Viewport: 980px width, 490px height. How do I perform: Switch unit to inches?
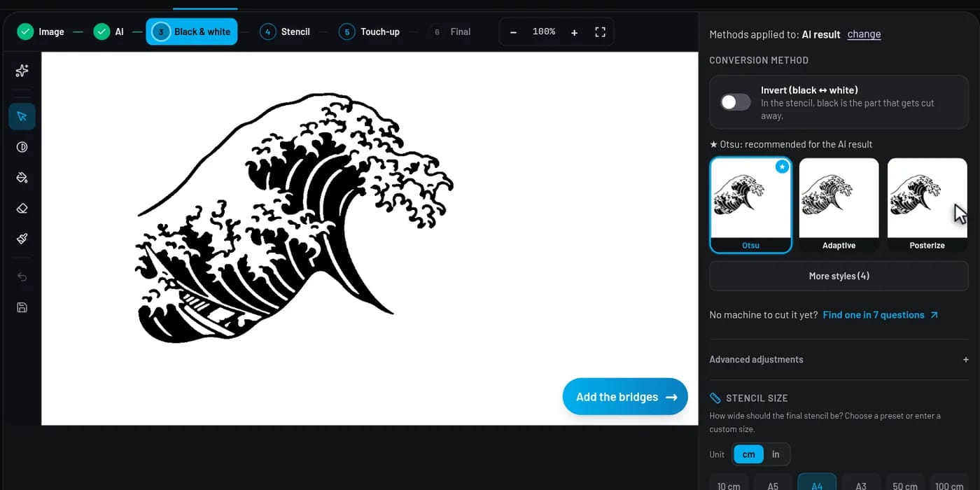coord(776,454)
